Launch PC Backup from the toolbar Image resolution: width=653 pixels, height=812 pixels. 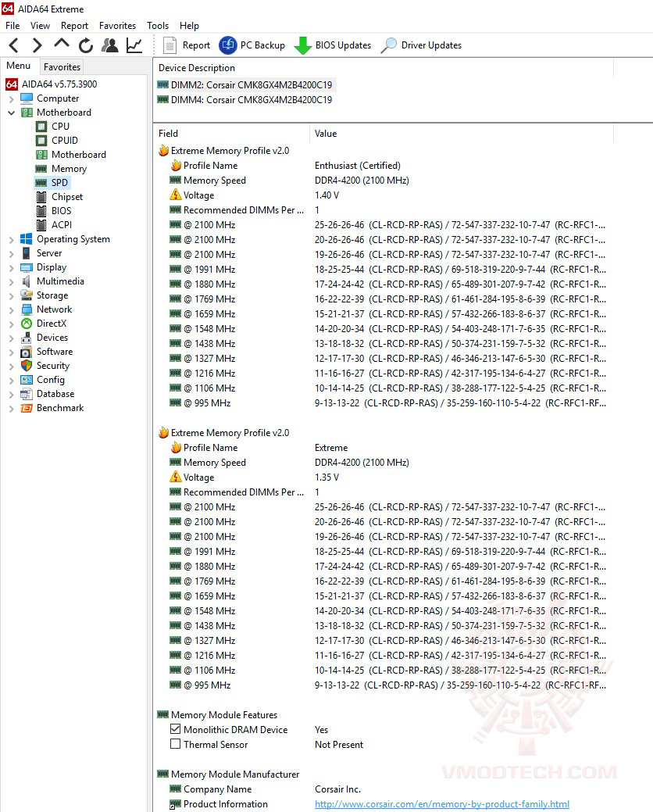pyautogui.click(x=252, y=45)
